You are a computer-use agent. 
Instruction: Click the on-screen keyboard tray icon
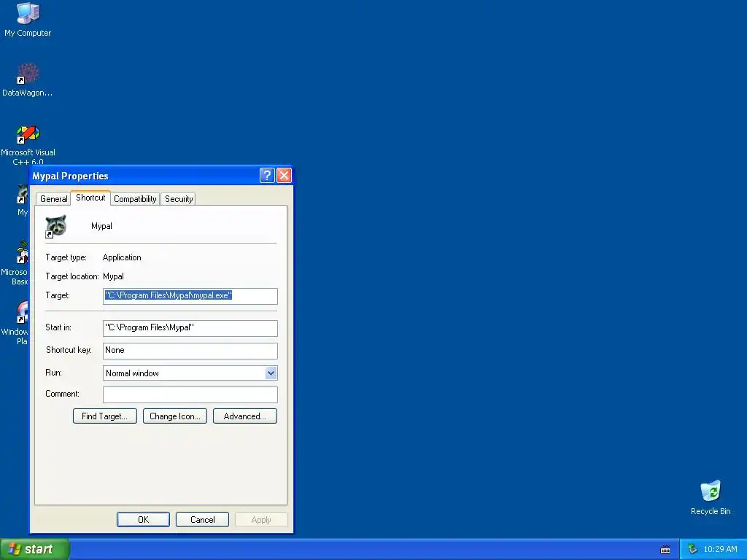[x=665, y=550]
